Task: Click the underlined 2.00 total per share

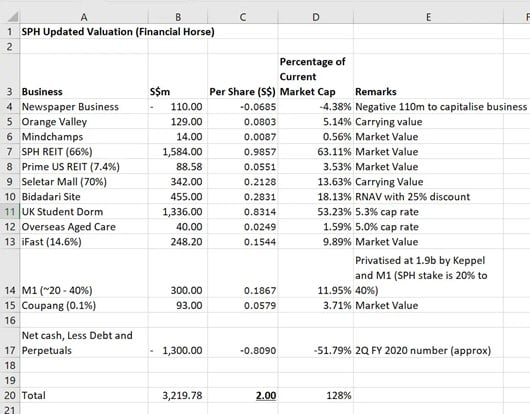Action: tap(266, 395)
